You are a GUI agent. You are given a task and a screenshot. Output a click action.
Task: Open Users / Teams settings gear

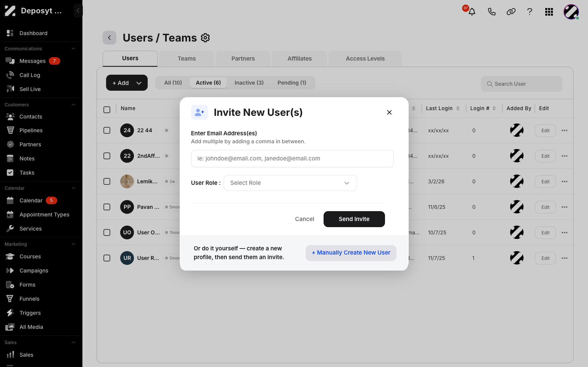(205, 38)
